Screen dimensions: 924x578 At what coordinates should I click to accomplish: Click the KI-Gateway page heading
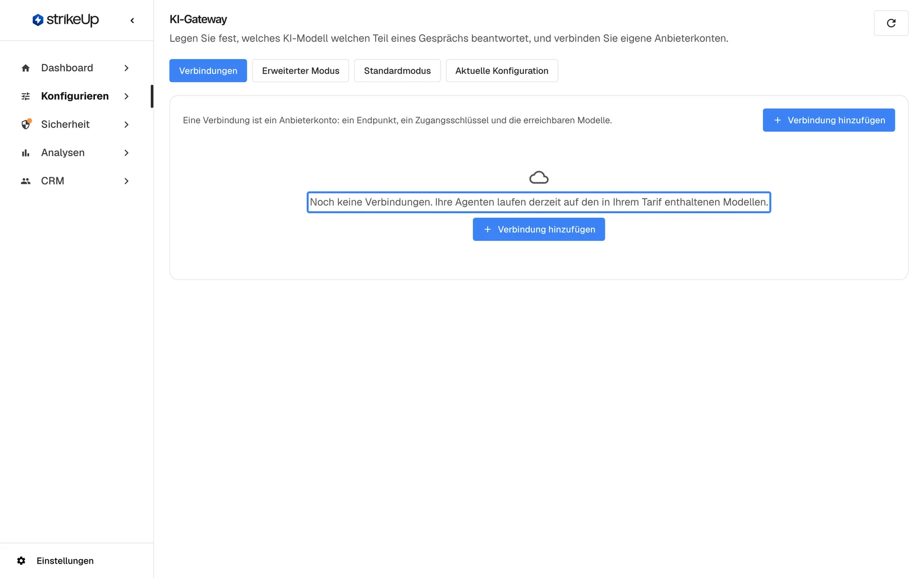[x=198, y=20]
